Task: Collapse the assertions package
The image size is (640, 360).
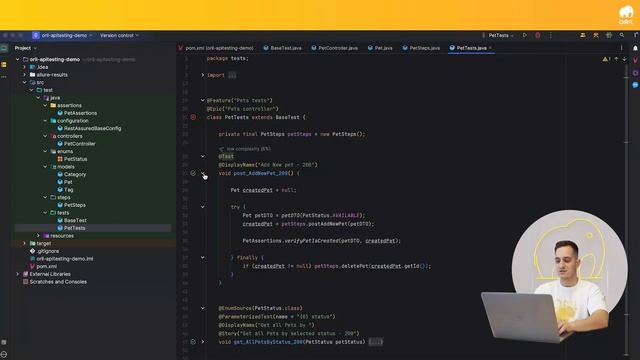Action: [45, 105]
